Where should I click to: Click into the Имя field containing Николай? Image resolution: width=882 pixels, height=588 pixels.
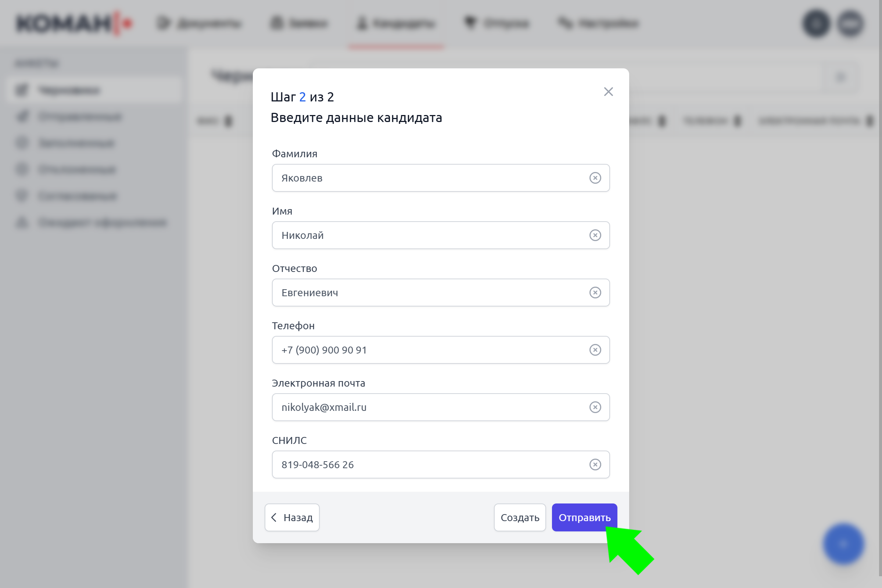[441, 235]
